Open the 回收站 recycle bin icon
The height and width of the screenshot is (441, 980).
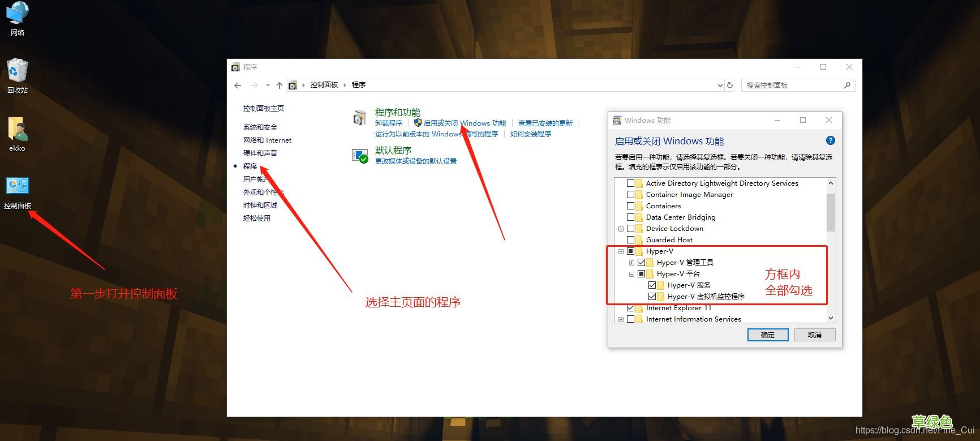pyautogui.click(x=18, y=76)
